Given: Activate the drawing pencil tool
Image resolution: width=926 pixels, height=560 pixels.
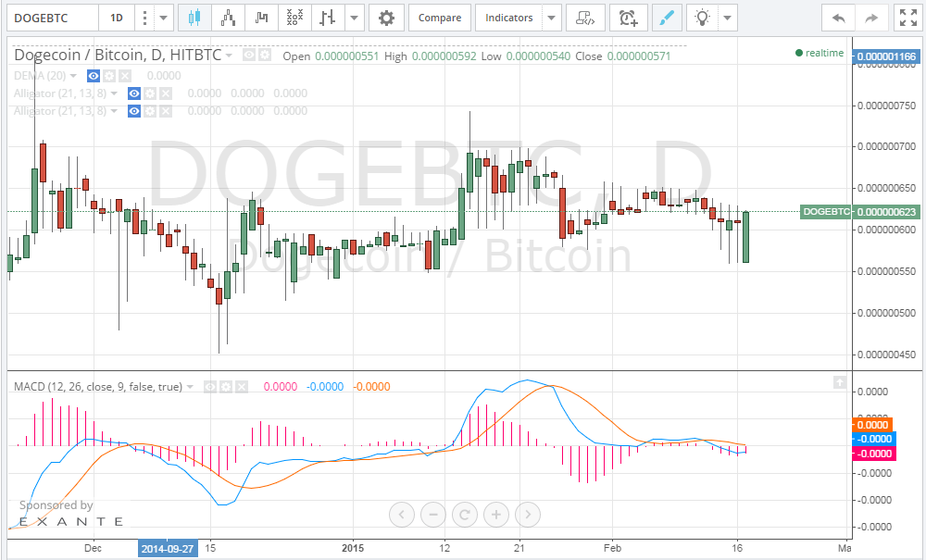Looking at the screenshot, I should (667, 18).
